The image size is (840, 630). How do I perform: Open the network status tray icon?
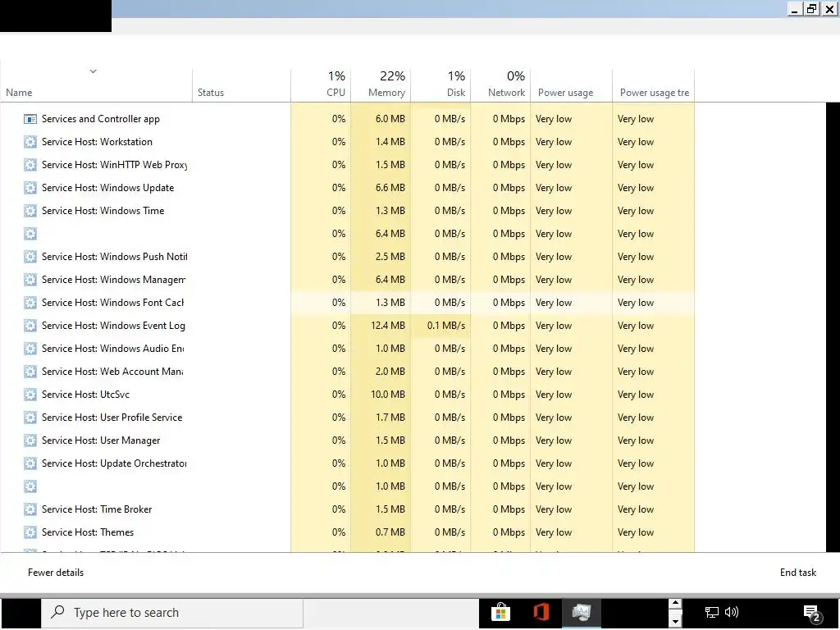click(x=711, y=612)
